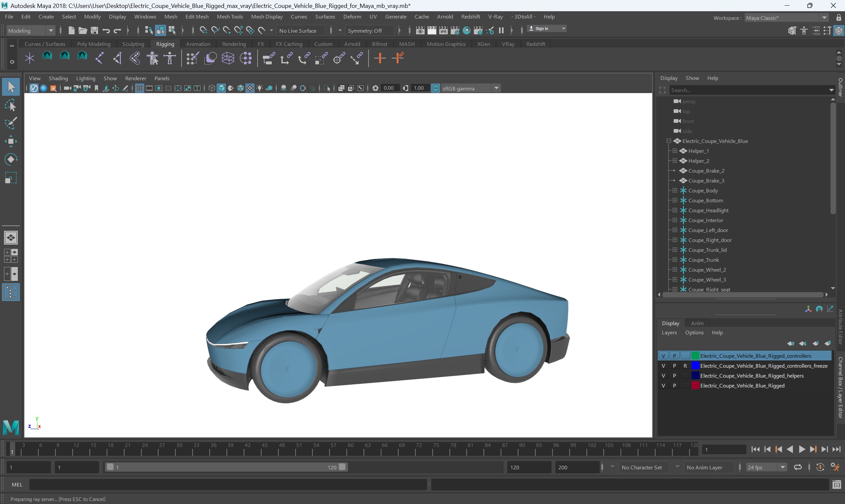Click the Create Locator shelf icon

point(30,58)
